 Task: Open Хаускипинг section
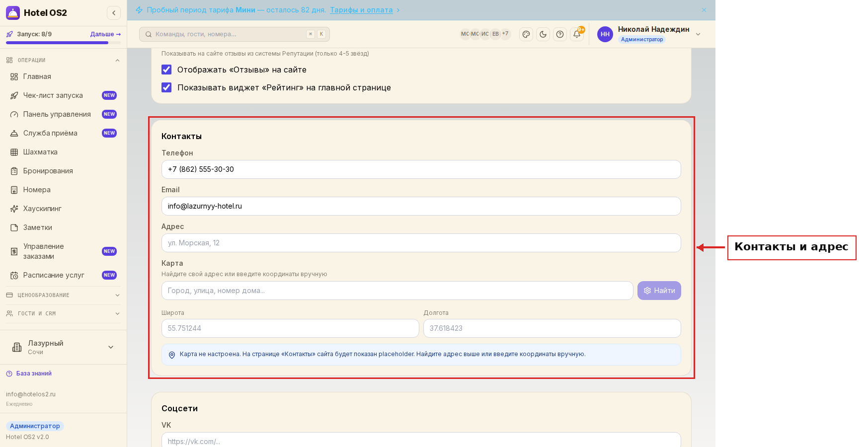coord(64,209)
